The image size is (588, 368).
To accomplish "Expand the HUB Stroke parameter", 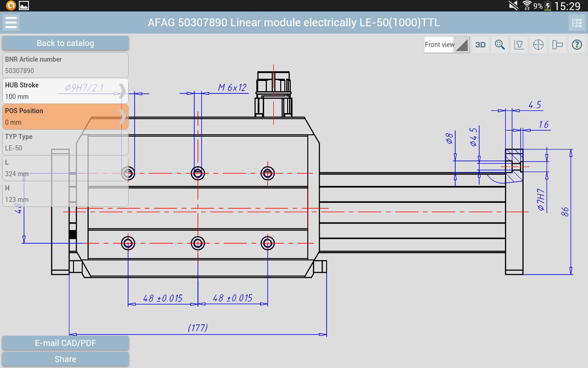I will point(65,91).
